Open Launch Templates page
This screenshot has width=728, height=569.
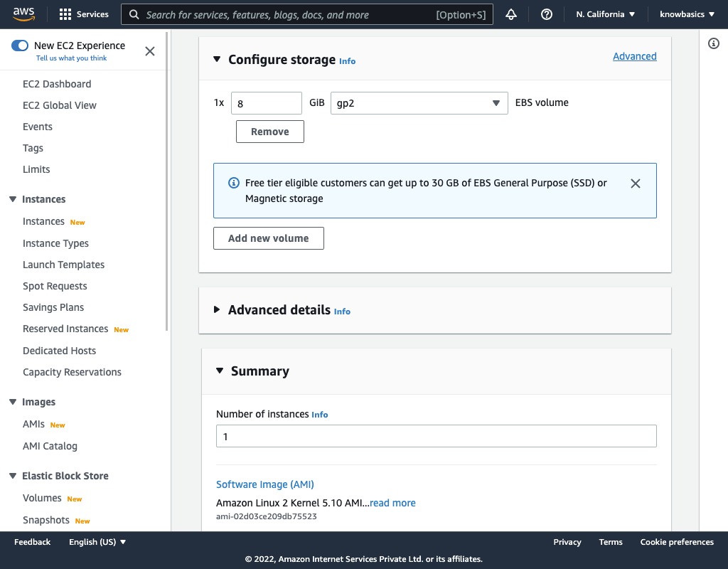(63, 265)
